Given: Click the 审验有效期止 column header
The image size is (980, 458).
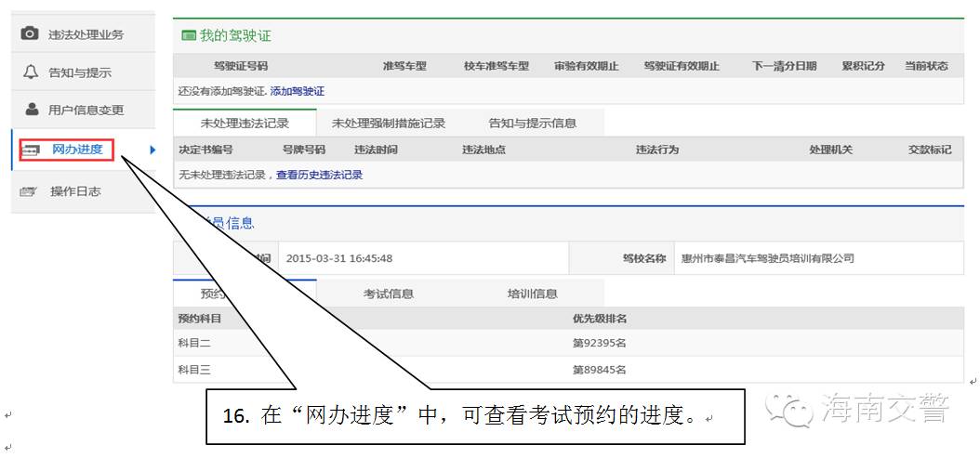Looking at the screenshot, I should pos(587,66).
